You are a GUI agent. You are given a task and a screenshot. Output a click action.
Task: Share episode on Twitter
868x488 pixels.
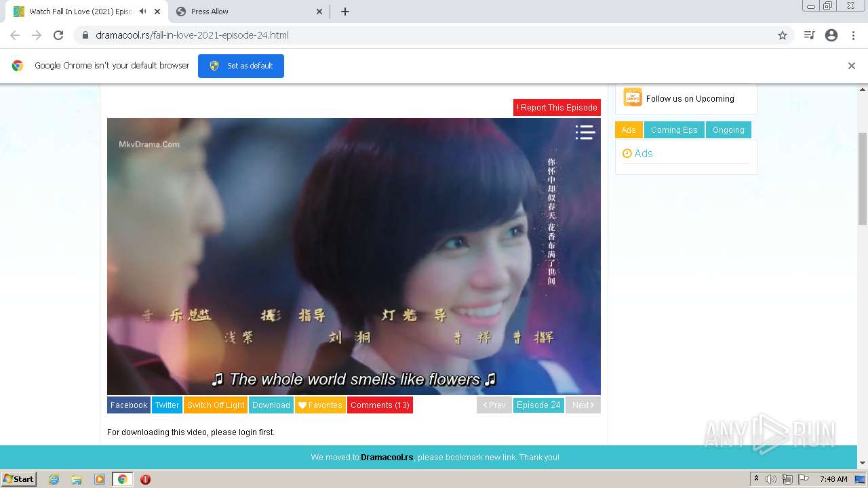[x=167, y=405]
